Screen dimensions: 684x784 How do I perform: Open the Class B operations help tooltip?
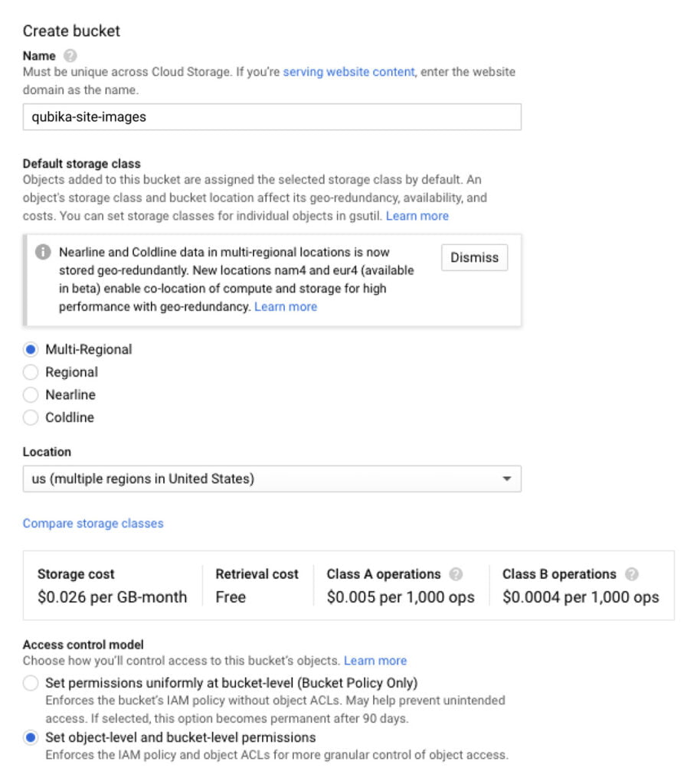coord(633,573)
